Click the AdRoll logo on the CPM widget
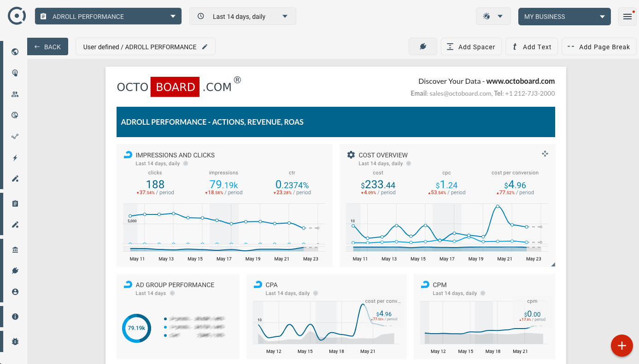 tap(426, 285)
